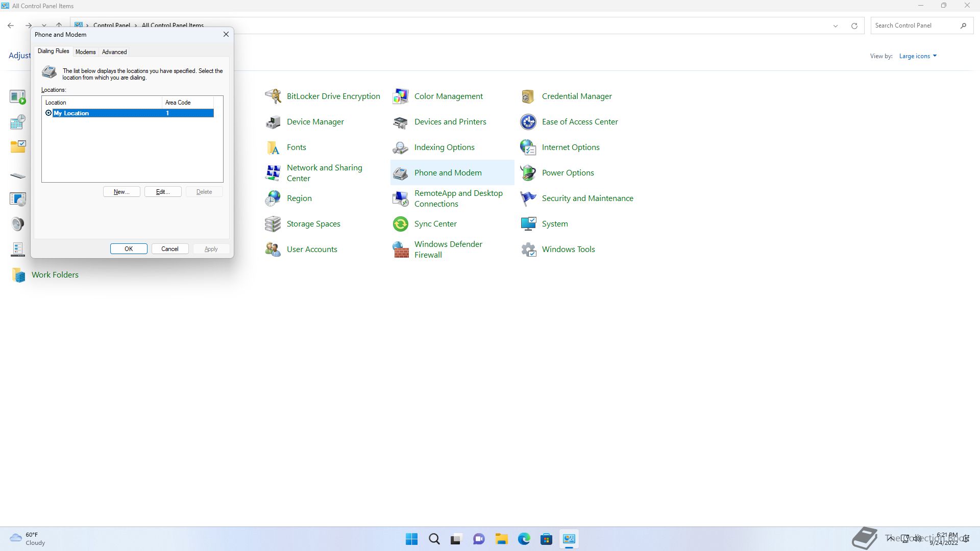
Task: Click the New... location button
Action: [121, 192]
